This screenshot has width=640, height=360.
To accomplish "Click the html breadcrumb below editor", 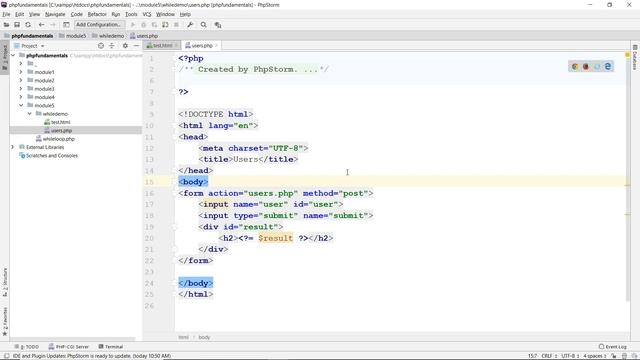I will coord(183,337).
